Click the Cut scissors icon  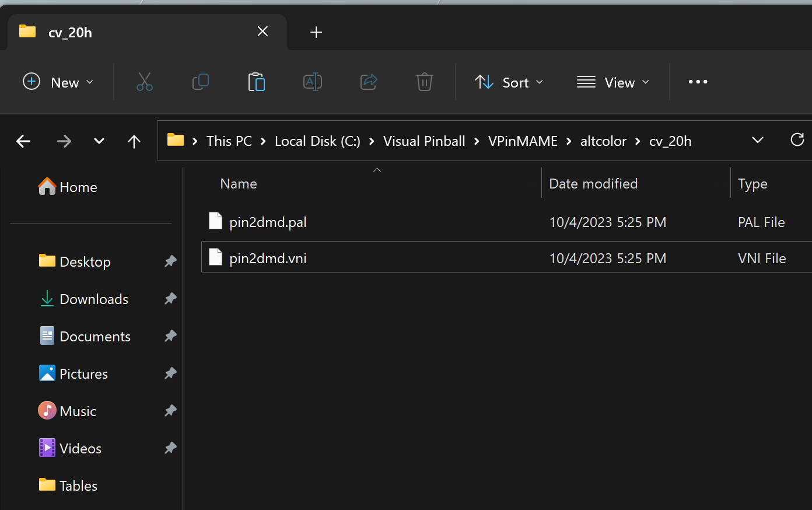pos(144,82)
